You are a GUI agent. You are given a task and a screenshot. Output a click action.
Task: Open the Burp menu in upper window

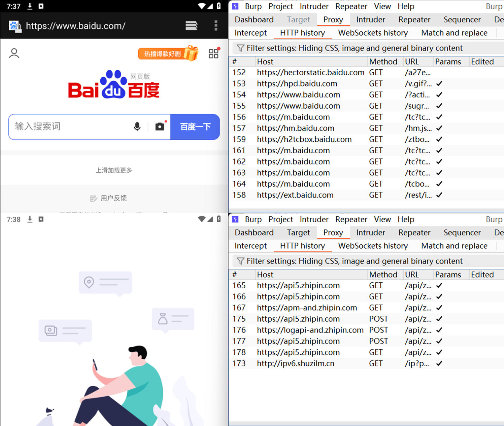pyautogui.click(x=253, y=6)
